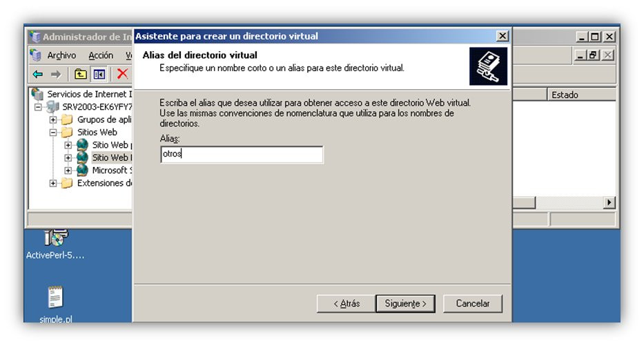Click the right arrow of horizontal scrollbar
644x346 pixels.
[609, 202]
